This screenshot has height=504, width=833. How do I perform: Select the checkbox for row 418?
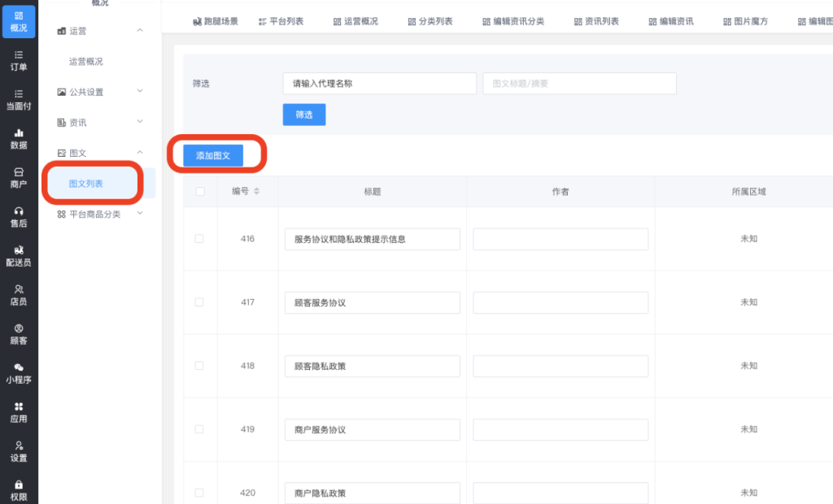tap(200, 366)
